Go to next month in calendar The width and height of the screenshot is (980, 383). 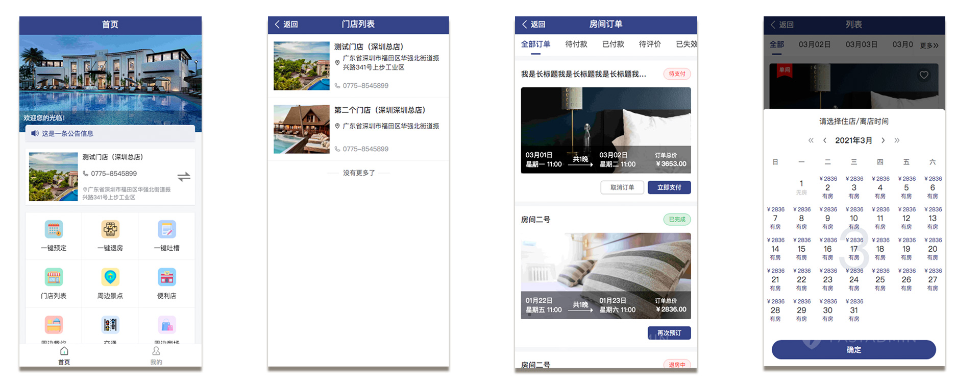pos(883,140)
